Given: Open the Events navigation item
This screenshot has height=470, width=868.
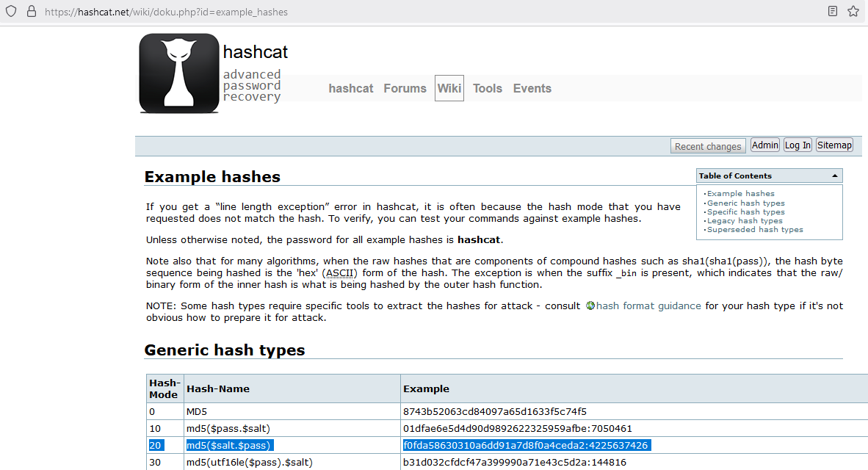Looking at the screenshot, I should (532, 89).
